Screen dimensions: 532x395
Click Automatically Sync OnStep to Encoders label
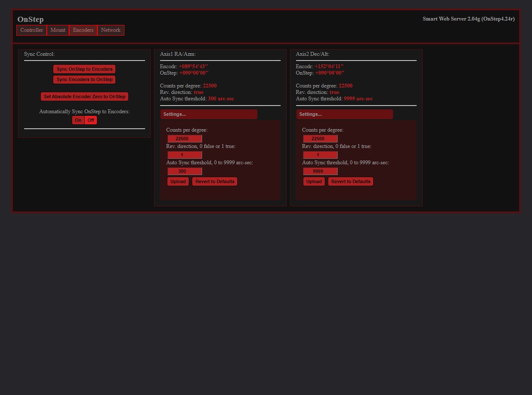point(85,112)
